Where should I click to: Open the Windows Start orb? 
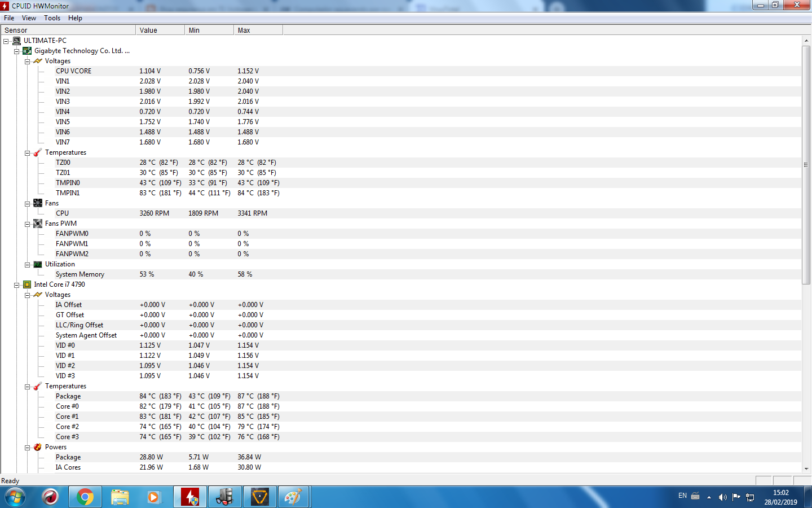coord(15,497)
